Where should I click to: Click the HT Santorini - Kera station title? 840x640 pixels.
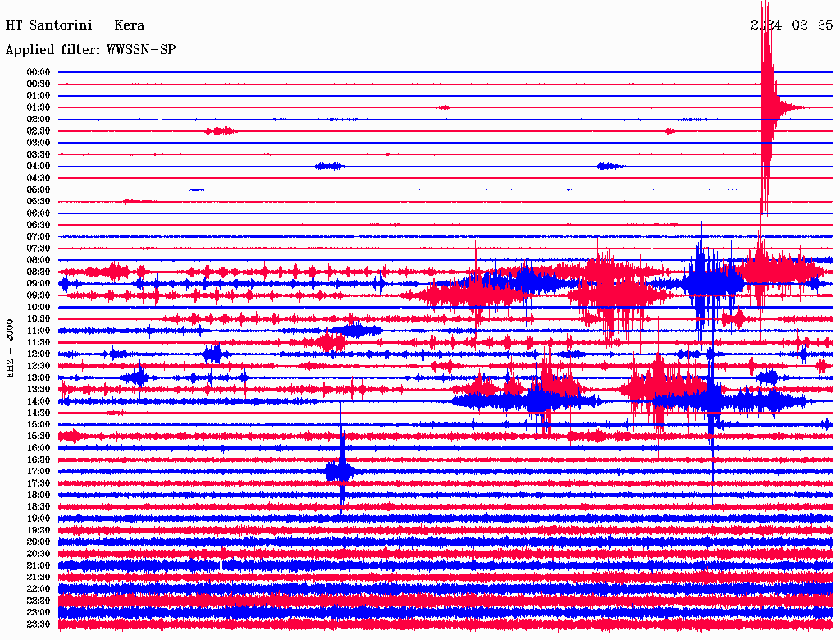tap(75, 25)
